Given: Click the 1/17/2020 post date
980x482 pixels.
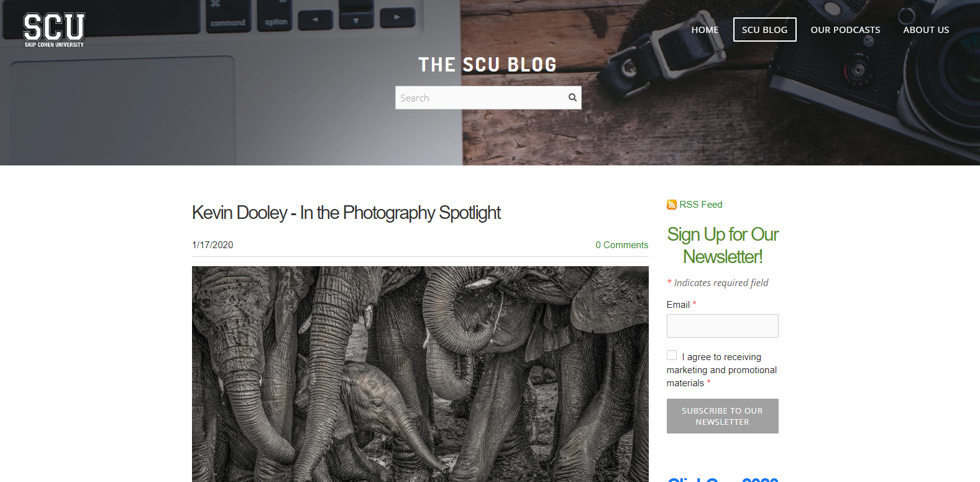Looking at the screenshot, I should (x=213, y=245).
